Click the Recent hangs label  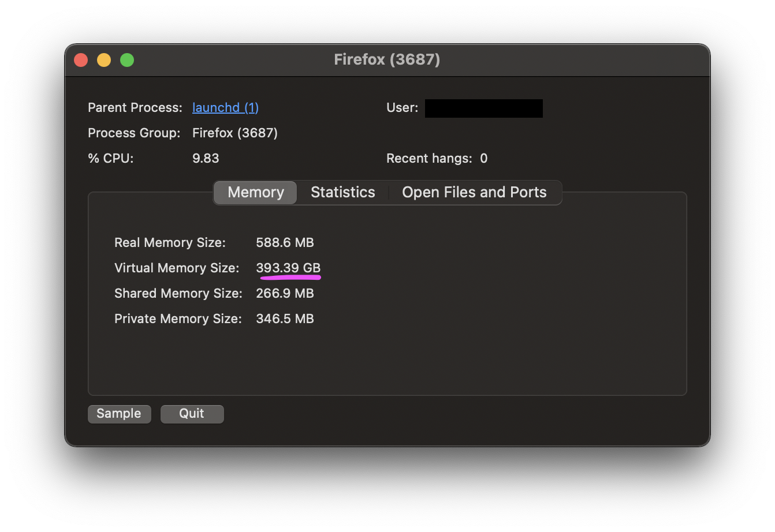tap(429, 159)
